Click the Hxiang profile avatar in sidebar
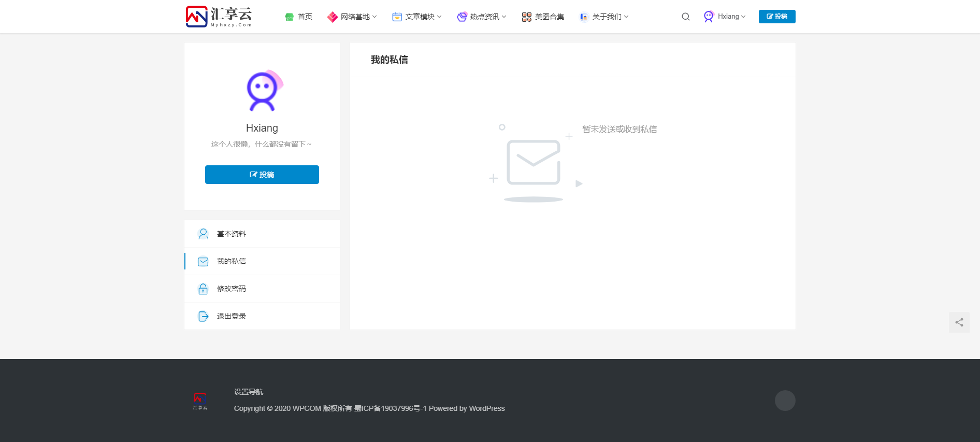The image size is (980, 442). point(263,91)
